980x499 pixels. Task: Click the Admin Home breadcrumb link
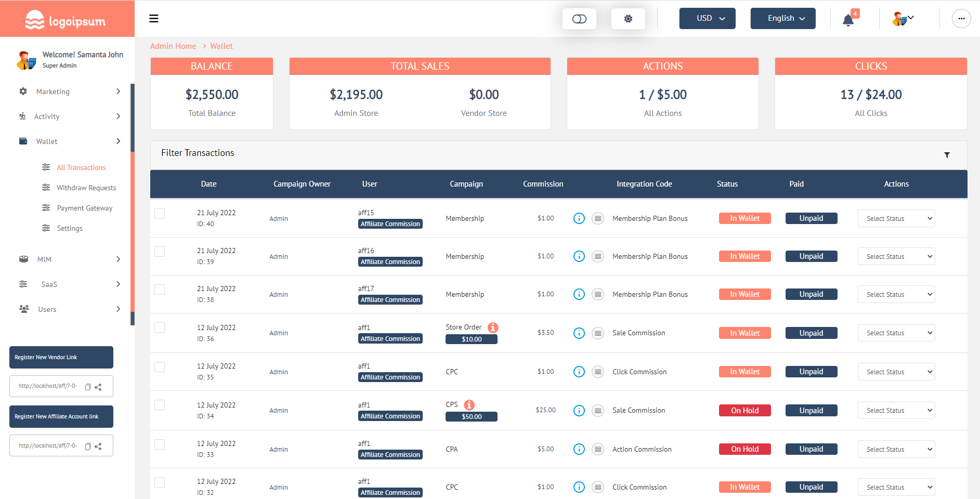[x=173, y=46]
